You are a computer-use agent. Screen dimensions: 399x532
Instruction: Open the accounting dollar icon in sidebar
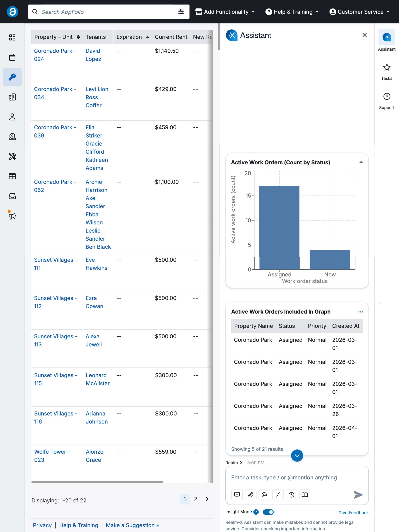pyautogui.click(x=12, y=137)
